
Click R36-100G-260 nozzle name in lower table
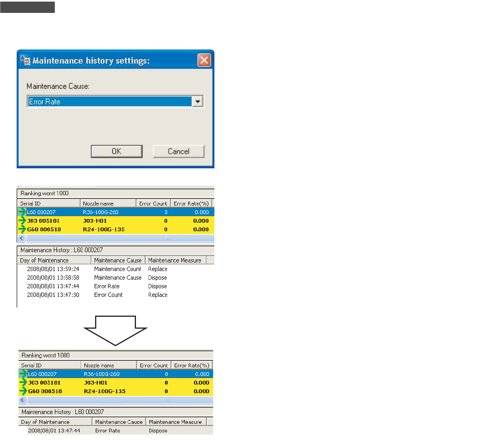click(x=102, y=374)
